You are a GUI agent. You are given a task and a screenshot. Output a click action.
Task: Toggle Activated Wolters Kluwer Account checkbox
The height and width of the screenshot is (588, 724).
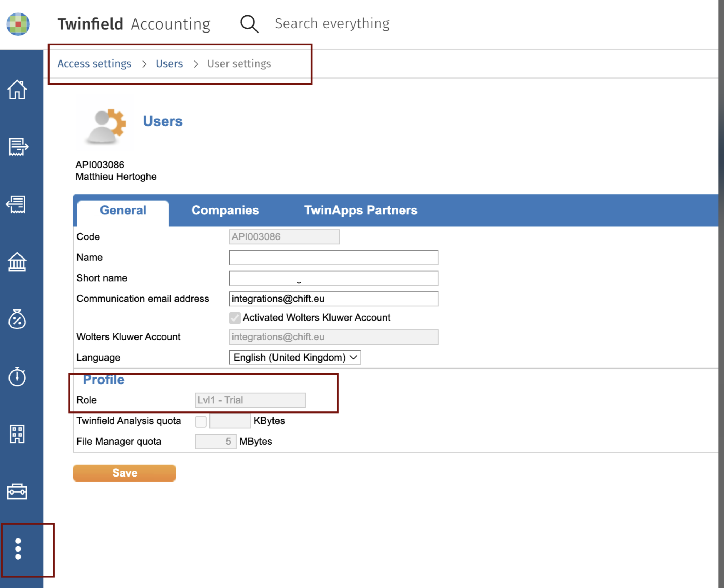[x=235, y=318]
